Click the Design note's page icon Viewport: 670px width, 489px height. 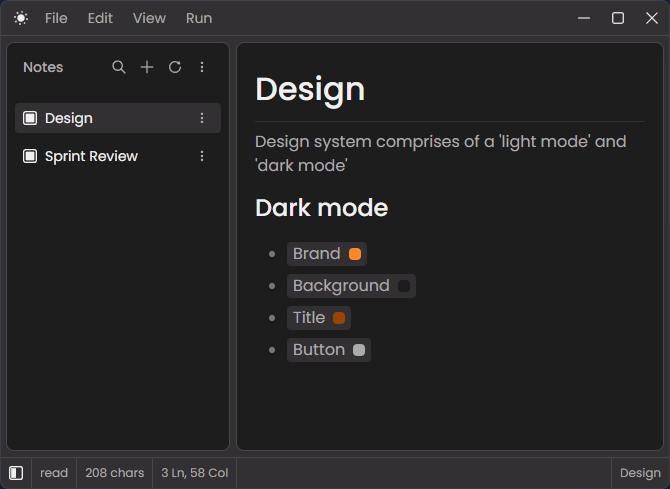tap(30, 118)
